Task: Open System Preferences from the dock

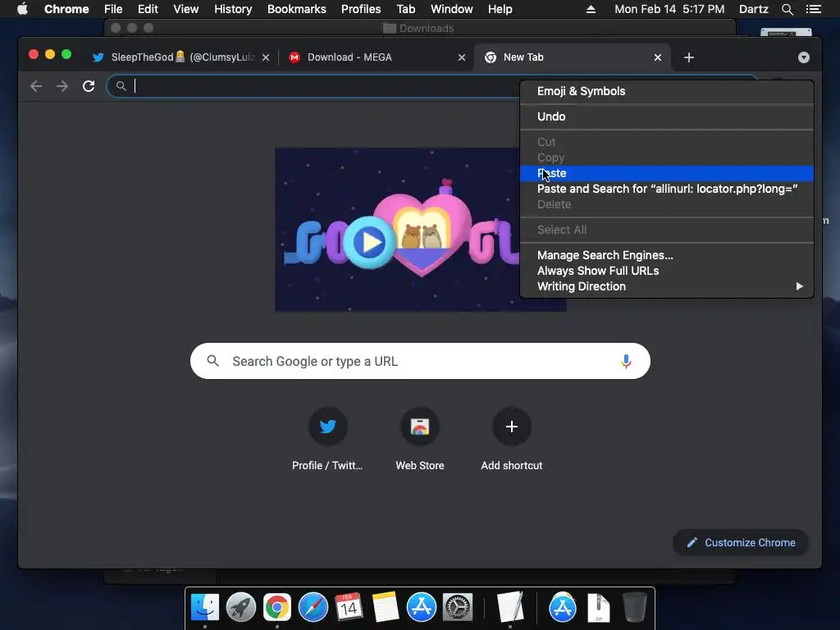Action: click(457, 608)
